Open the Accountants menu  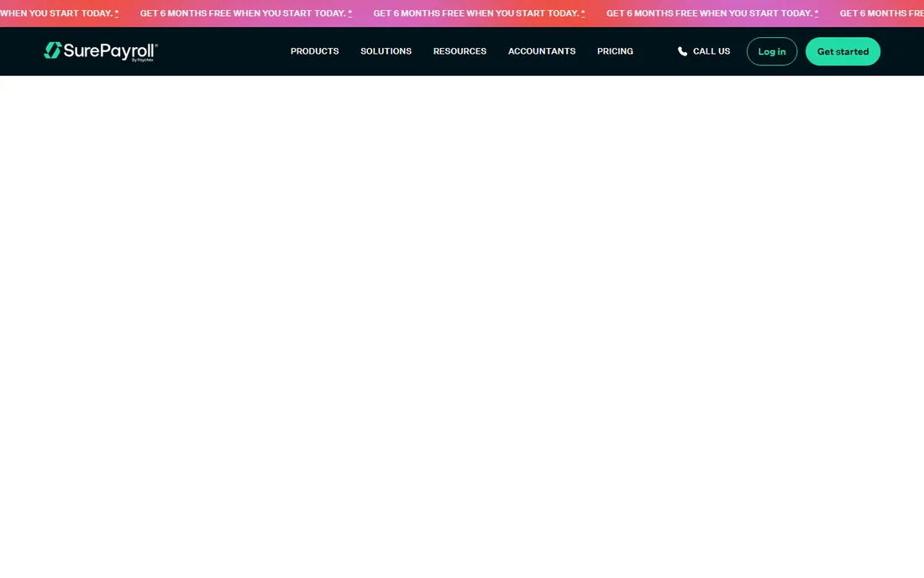[542, 51]
